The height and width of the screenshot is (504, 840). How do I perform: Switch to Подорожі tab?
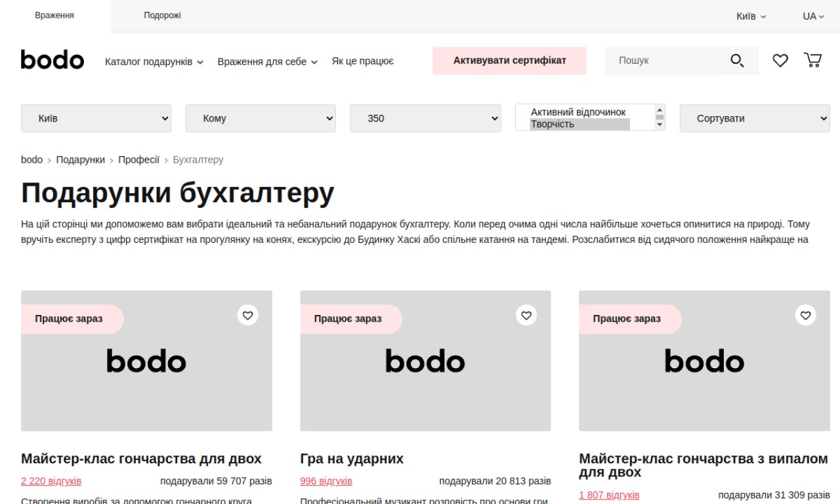coord(162,16)
